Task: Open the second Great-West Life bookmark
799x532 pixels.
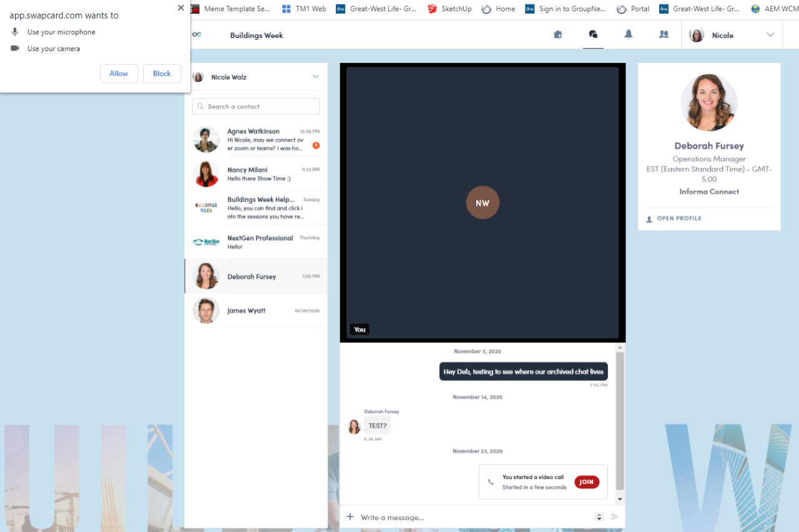Action: pos(700,9)
